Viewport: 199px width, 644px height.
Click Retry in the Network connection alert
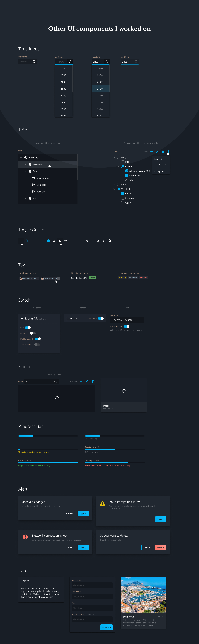coord(83,547)
